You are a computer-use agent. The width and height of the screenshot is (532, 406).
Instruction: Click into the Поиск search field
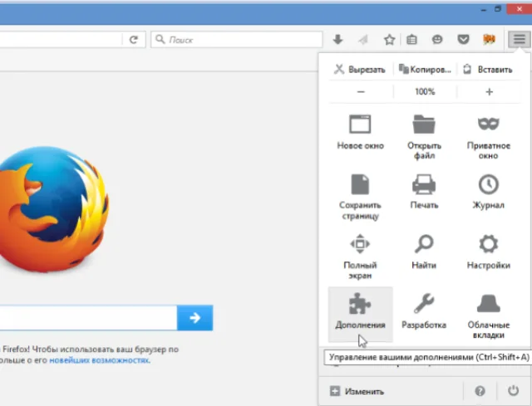pos(236,40)
